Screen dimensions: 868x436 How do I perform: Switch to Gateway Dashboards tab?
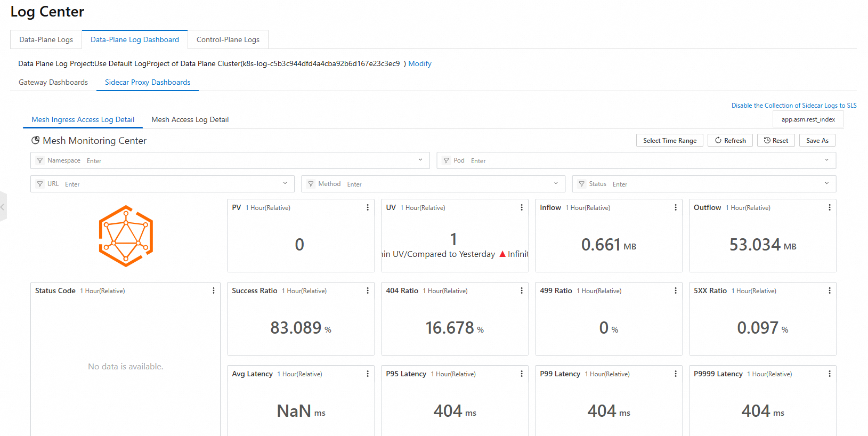(53, 82)
